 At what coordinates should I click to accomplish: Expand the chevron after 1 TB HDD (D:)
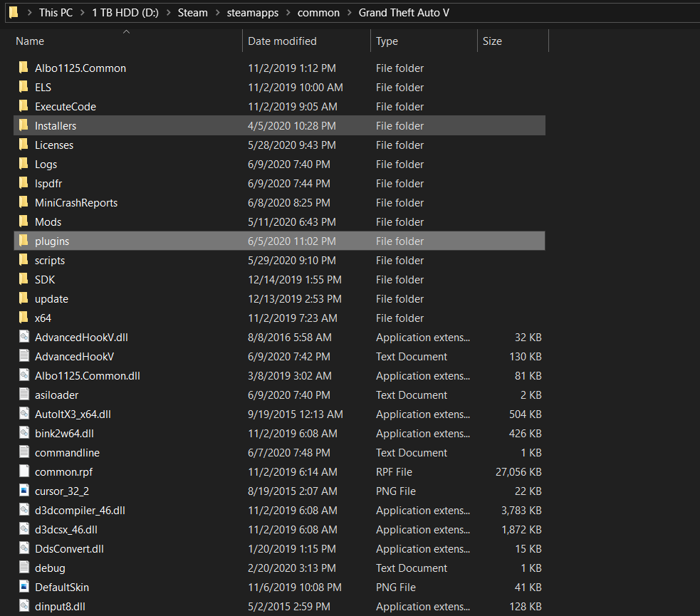coord(168,13)
